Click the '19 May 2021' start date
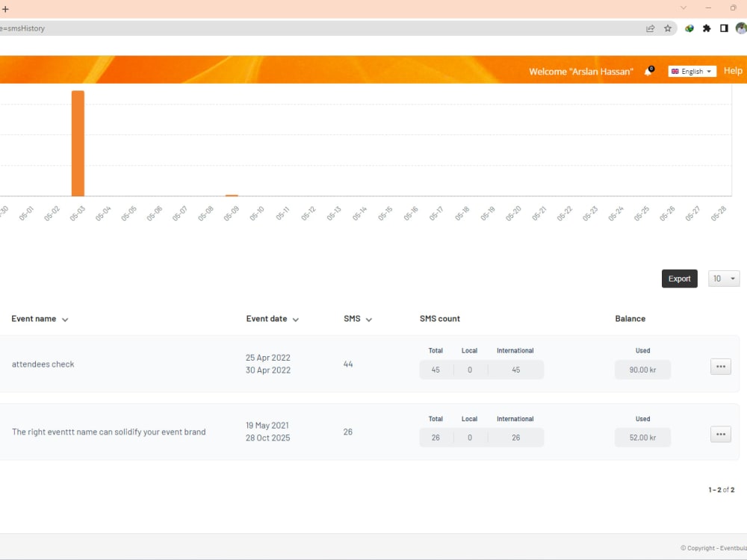Image resolution: width=747 pixels, height=560 pixels. click(x=267, y=426)
